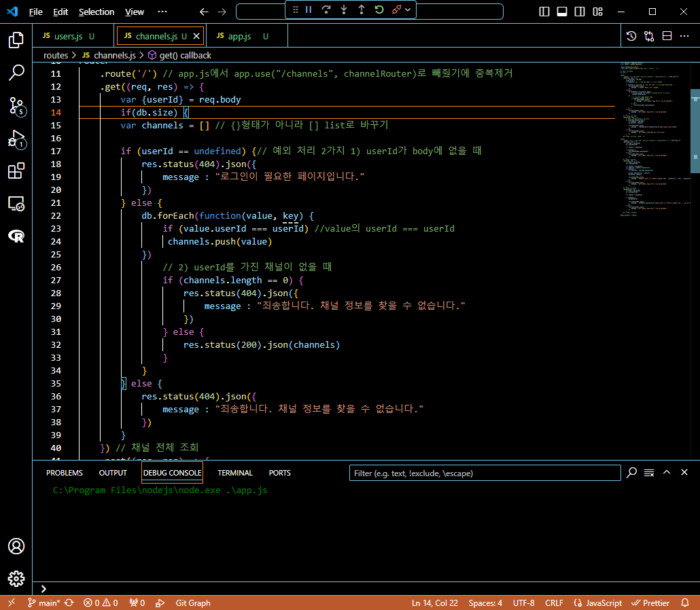Screen dimensions: 700x610
Task: Switch to OUTPUT panel tab
Action: [113, 473]
